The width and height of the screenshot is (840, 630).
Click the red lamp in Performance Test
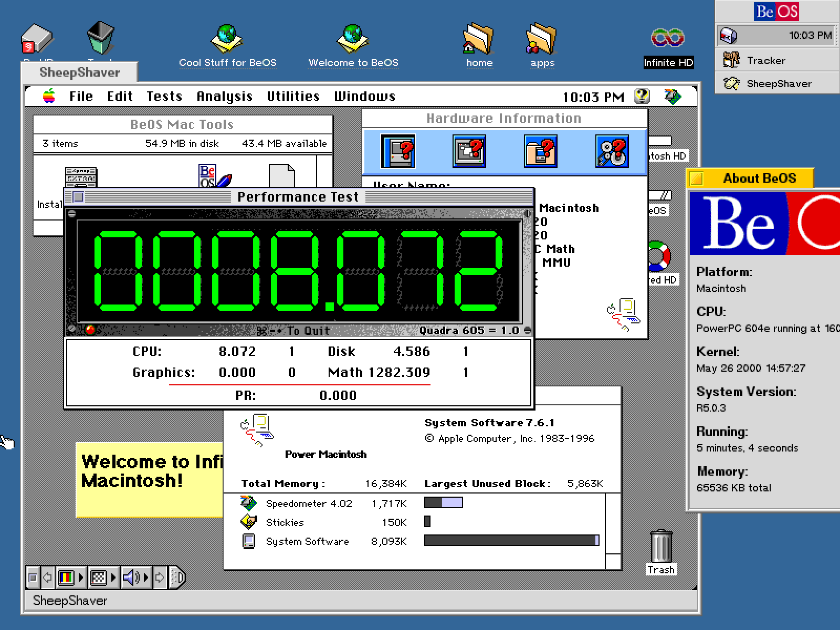click(x=90, y=330)
